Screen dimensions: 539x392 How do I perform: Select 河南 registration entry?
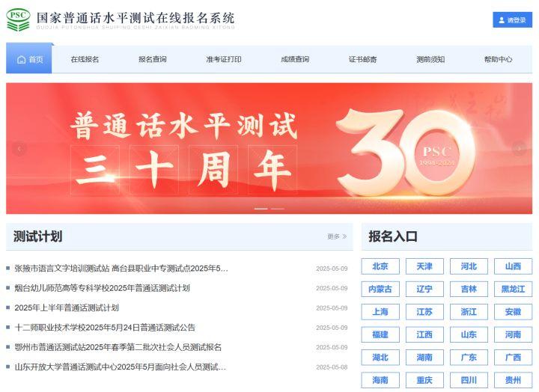(x=514, y=334)
